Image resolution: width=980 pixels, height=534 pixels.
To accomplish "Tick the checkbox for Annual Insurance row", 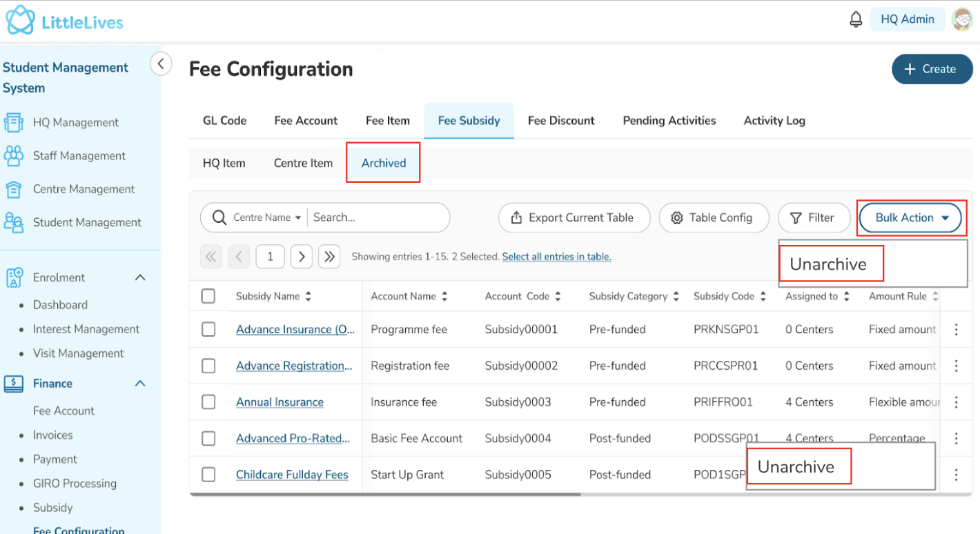I will point(208,402).
